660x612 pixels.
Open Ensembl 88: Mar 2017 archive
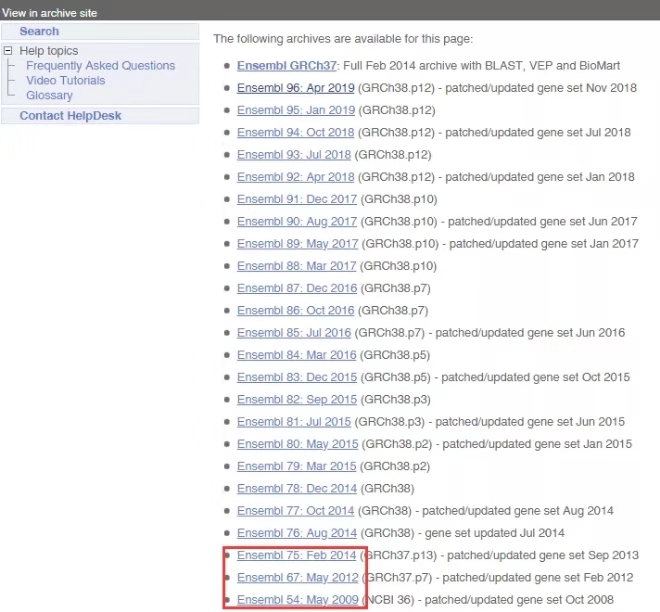[x=296, y=266]
